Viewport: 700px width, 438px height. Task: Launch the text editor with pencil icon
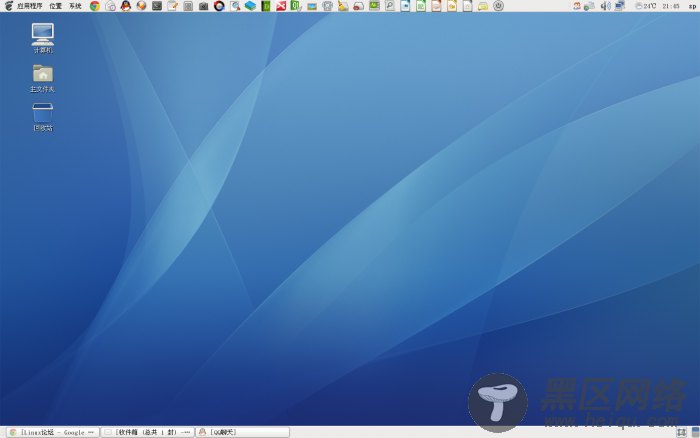[172, 6]
